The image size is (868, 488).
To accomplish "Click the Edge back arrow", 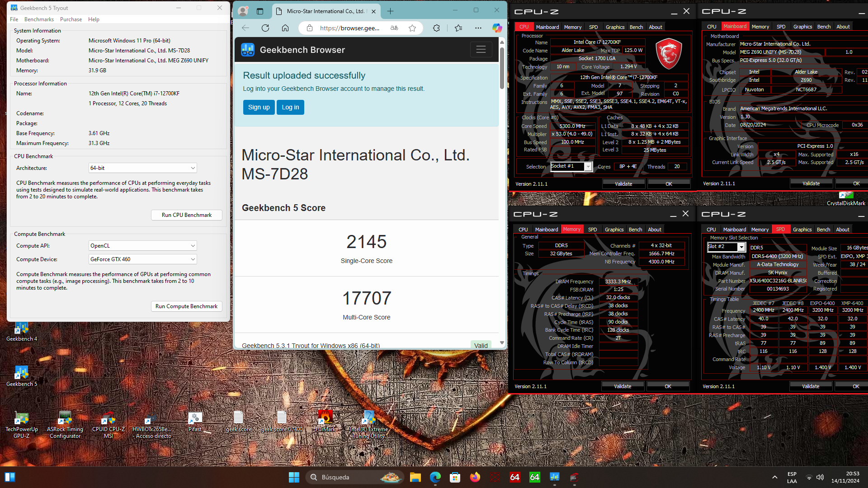I will 245,28.
